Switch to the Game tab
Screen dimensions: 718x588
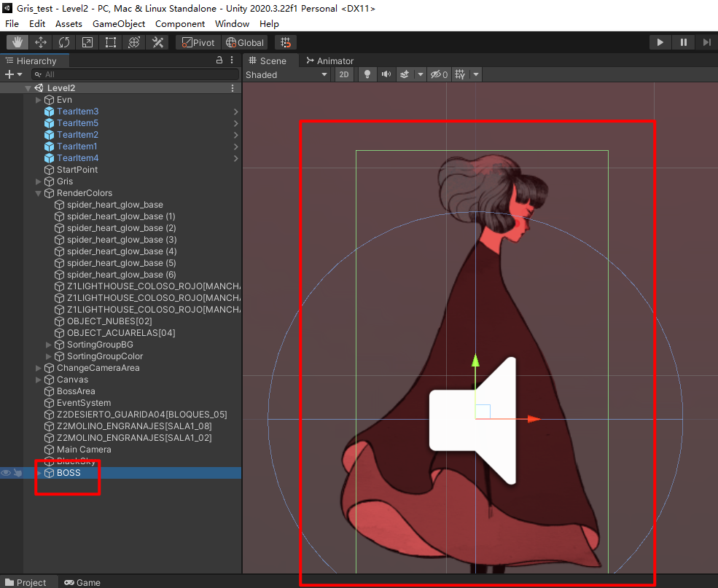(x=82, y=582)
